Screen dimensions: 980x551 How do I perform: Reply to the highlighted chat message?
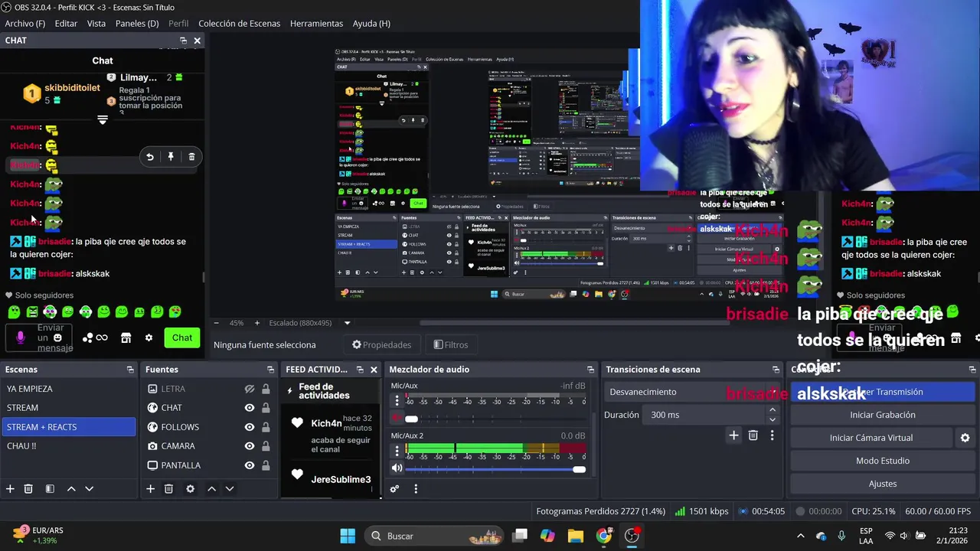point(150,157)
